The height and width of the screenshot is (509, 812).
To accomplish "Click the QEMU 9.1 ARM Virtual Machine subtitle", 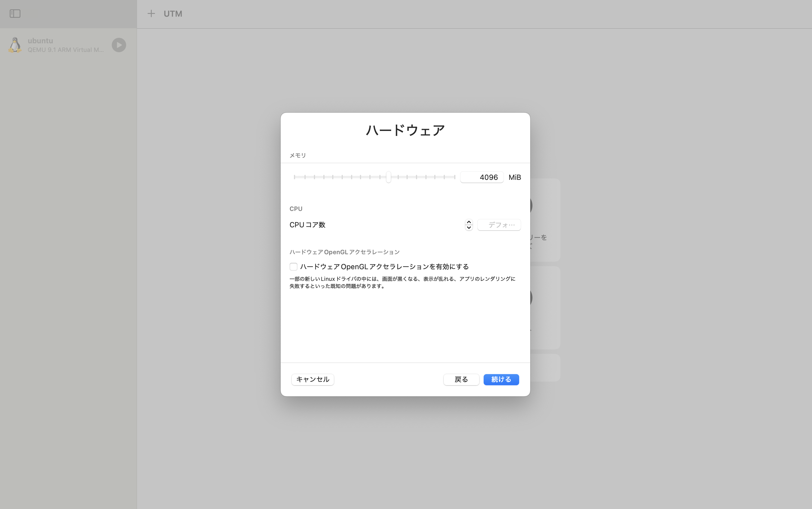I will (66, 49).
